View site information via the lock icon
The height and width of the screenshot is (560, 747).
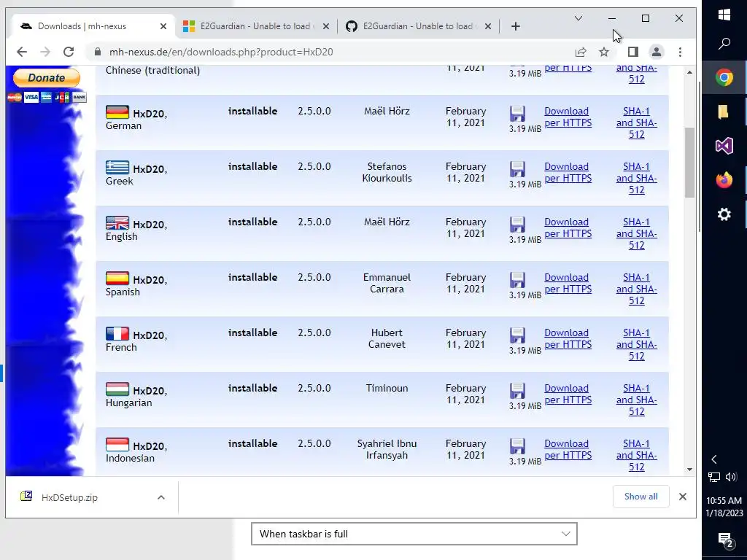[98, 52]
